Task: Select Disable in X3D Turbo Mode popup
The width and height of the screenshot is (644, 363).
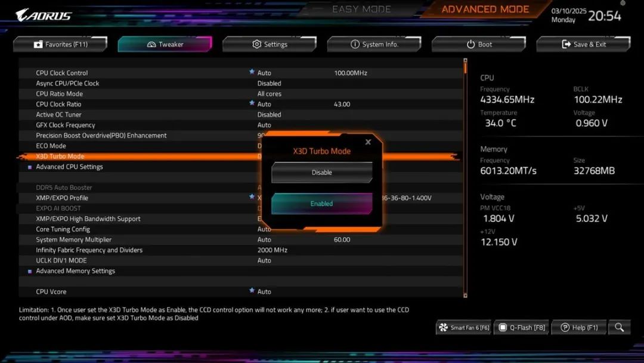Action: (x=321, y=173)
